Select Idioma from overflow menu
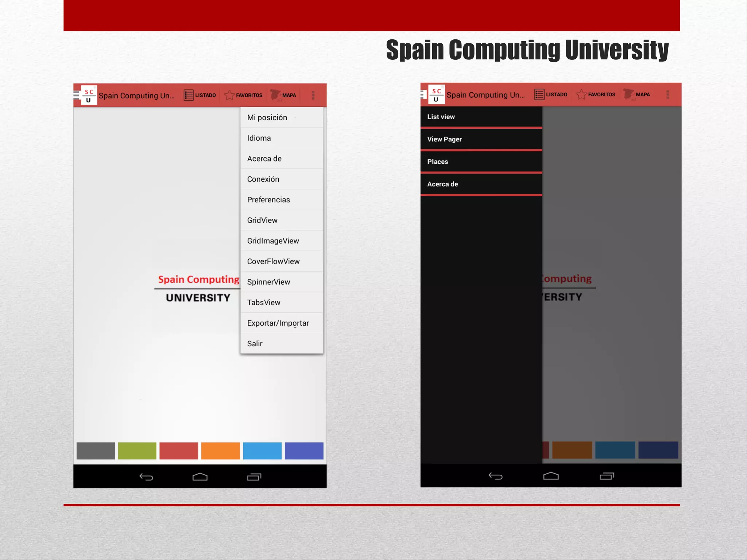The height and width of the screenshot is (560, 747). click(x=282, y=138)
